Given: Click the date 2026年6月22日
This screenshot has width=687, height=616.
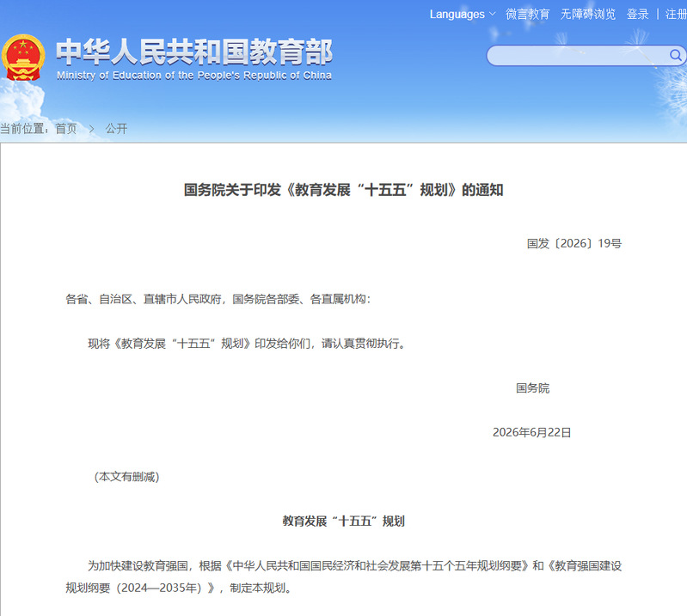Looking at the screenshot, I should point(532,432).
